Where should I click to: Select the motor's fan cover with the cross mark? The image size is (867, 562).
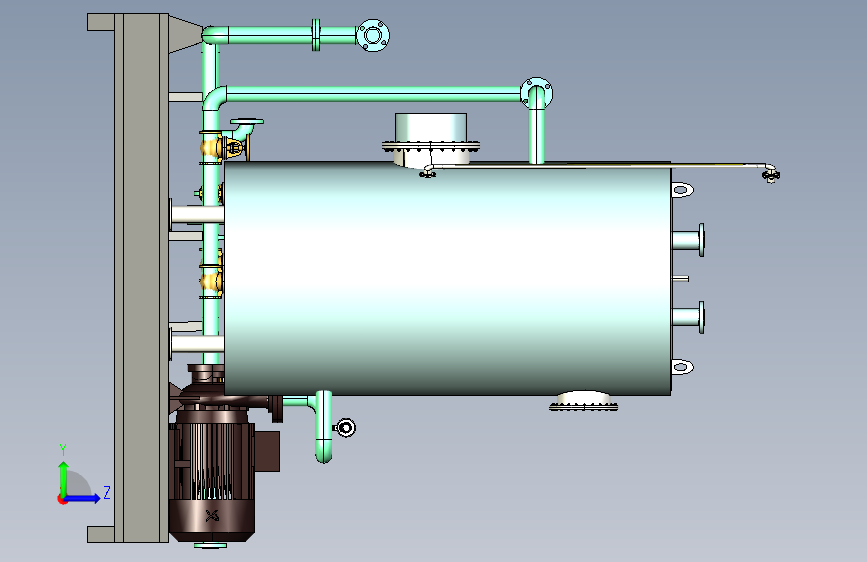212,519
